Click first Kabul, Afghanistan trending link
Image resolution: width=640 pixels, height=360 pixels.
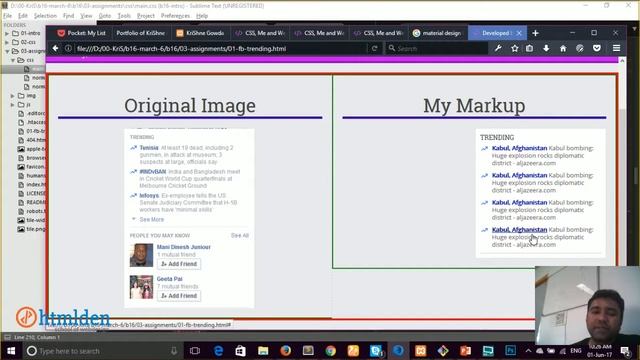pos(519,148)
